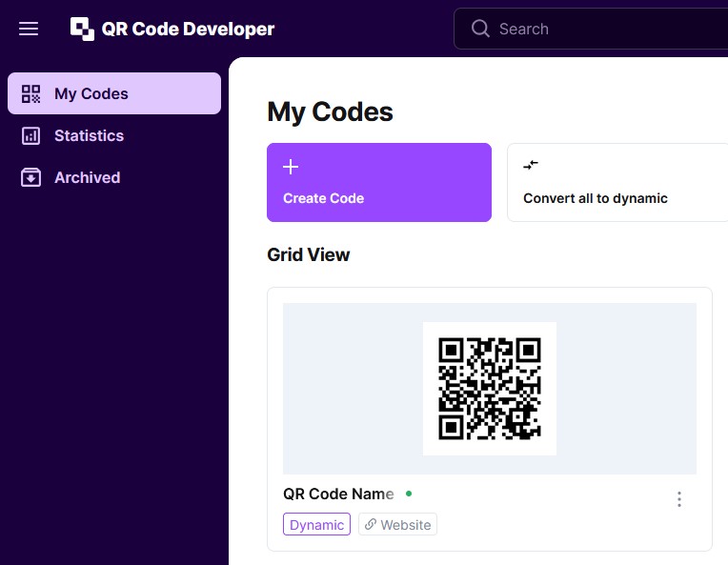Click the Statistics chart icon
The image size is (728, 565).
[x=31, y=135]
